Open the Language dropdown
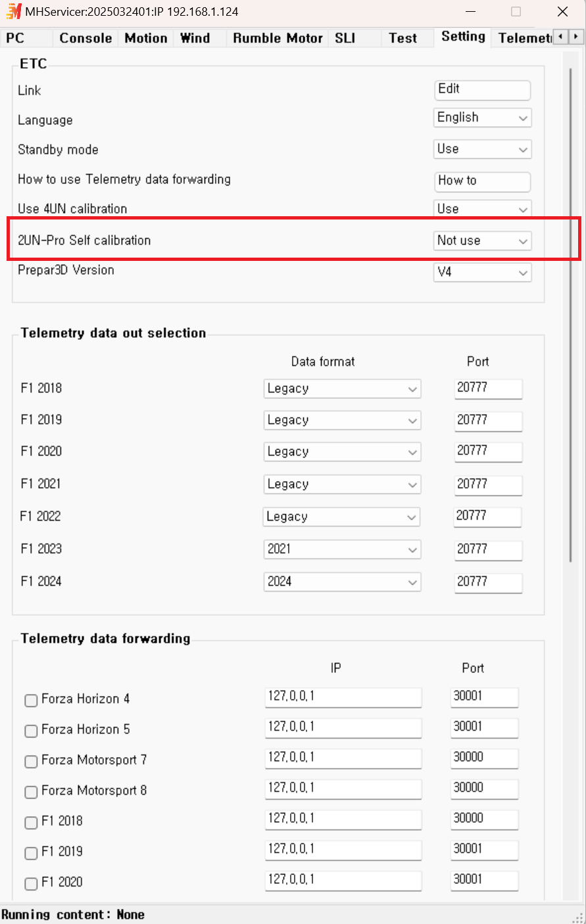The image size is (586, 924). (x=482, y=118)
